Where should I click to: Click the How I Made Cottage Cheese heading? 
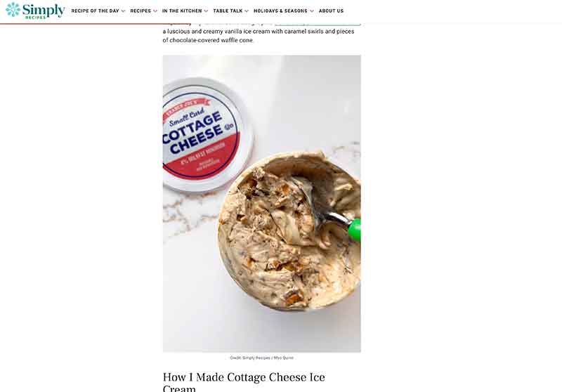244,381
